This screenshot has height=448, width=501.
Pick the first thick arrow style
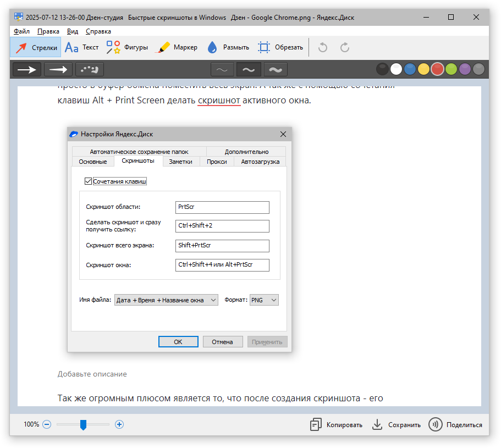click(27, 69)
